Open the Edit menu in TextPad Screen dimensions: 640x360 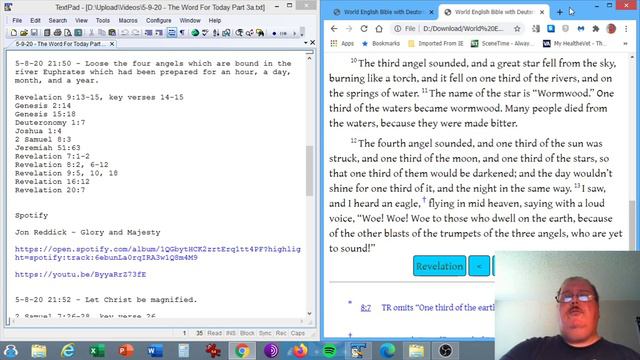tap(35, 20)
